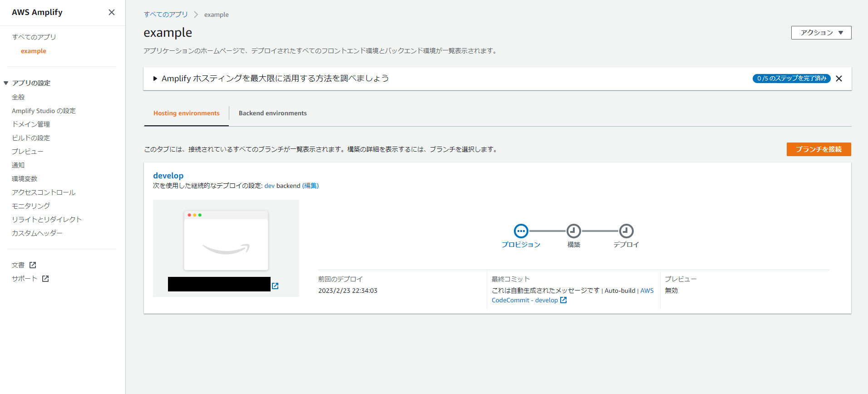The image size is (868, 394).
Task: Click the 0/5 のステップを完了済み badge
Action: click(792, 79)
